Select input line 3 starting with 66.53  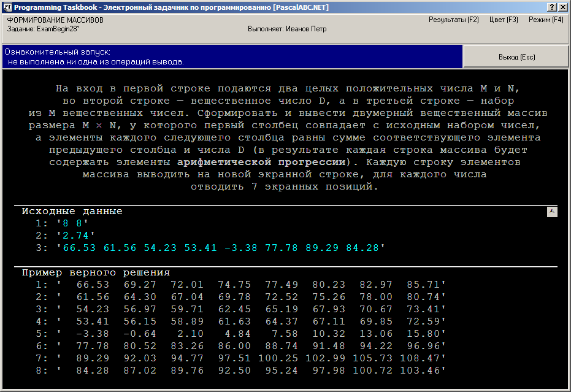[210, 248]
